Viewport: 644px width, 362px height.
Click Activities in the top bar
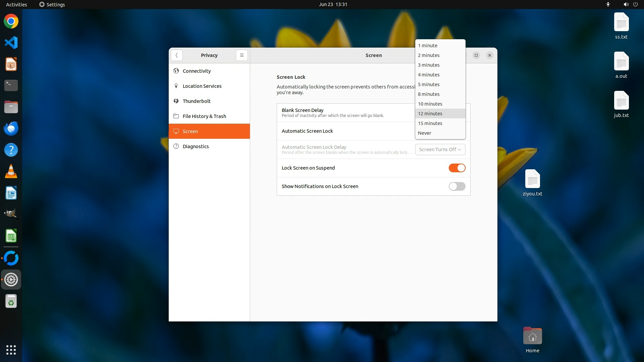point(16,4)
